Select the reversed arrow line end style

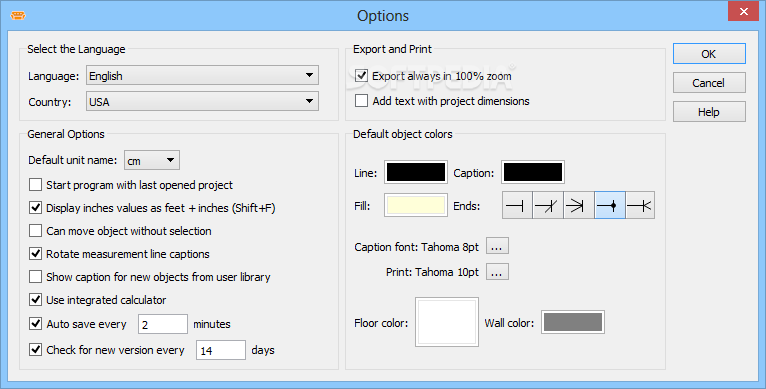(x=640, y=206)
